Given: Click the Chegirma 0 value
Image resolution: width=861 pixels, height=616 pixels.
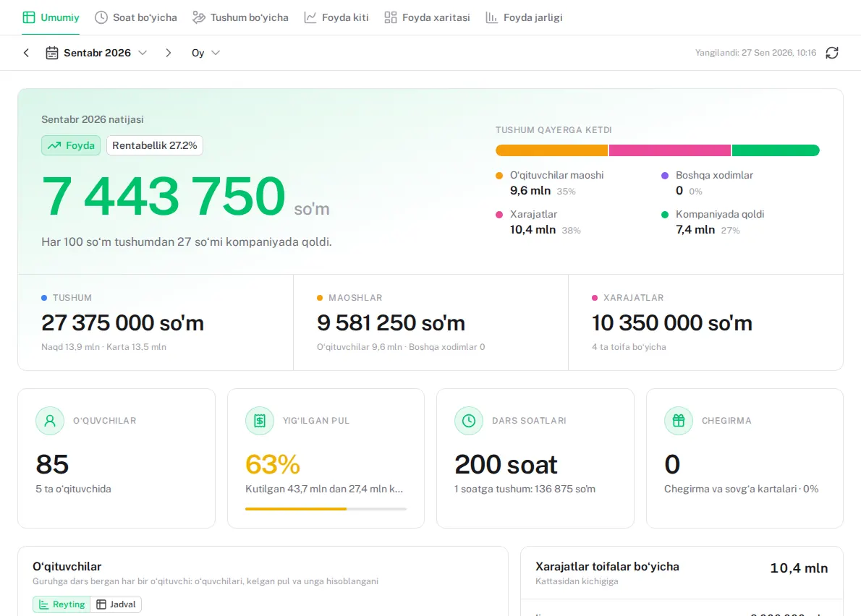Looking at the screenshot, I should (672, 465).
